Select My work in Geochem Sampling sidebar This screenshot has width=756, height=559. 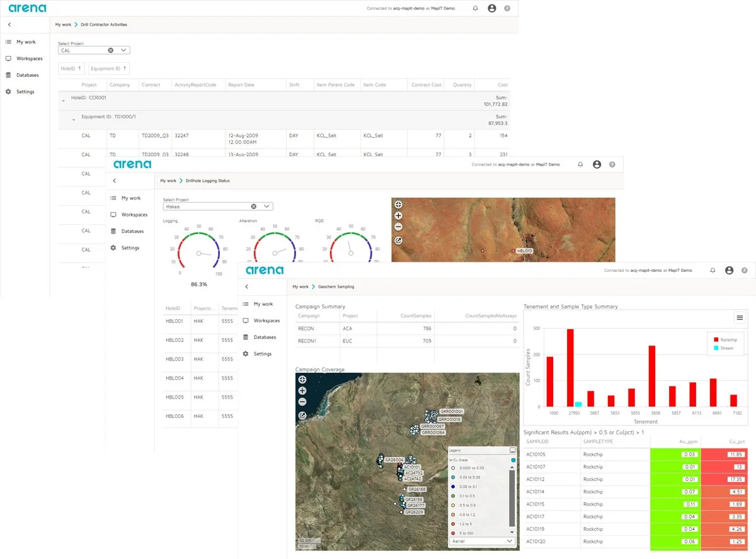click(x=258, y=304)
